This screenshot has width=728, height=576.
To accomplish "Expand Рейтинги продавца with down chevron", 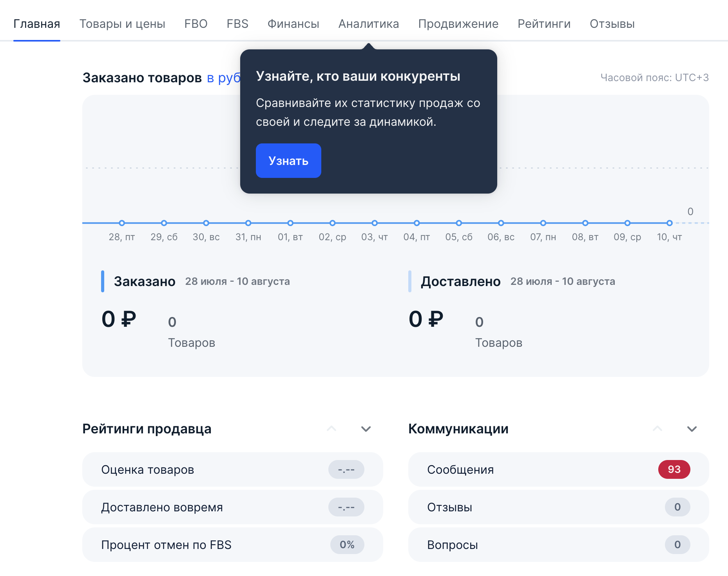I will click(366, 429).
